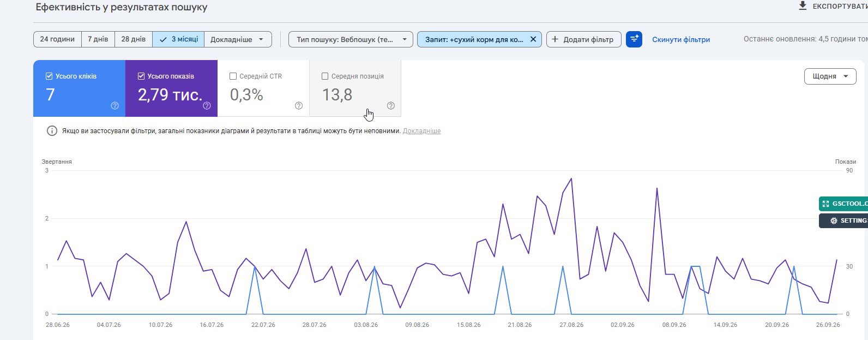Click help icon on total clicks card

[114, 106]
